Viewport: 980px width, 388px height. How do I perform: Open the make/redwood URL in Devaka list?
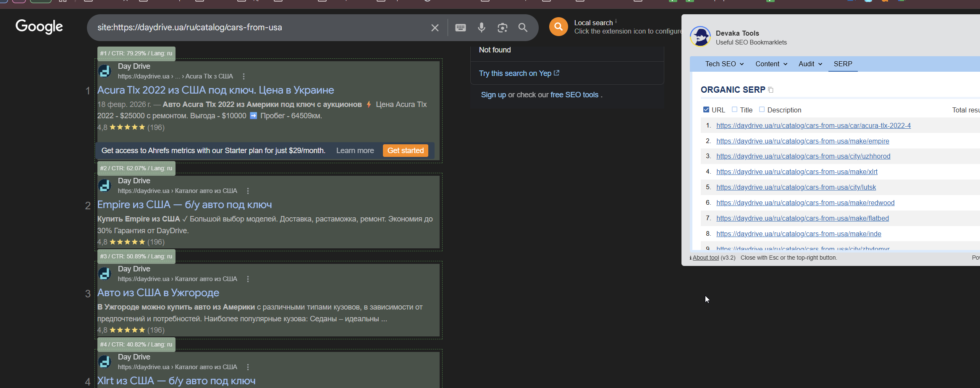(x=805, y=203)
